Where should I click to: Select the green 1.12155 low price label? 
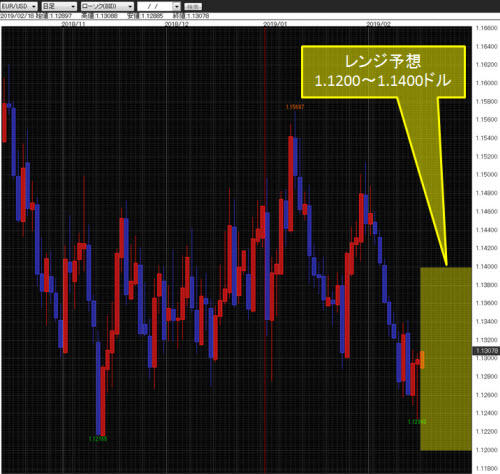[98, 439]
